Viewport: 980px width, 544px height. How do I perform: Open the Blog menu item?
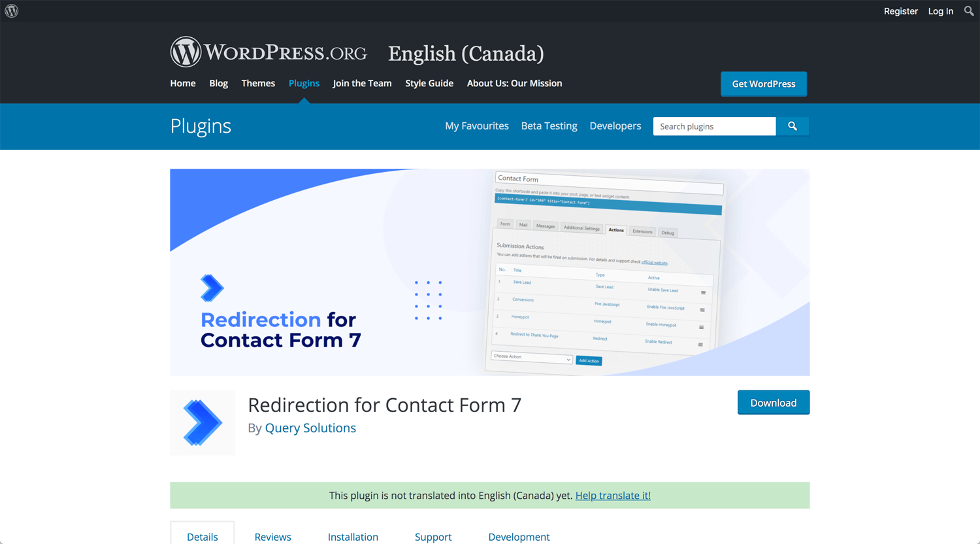[x=219, y=83]
